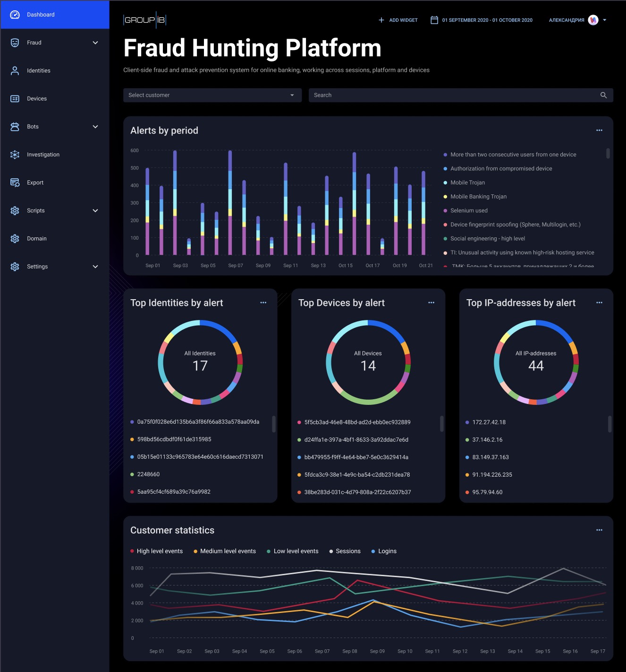626x672 pixels.
Task: Open the Select customer dropdown
Action: 212,95
